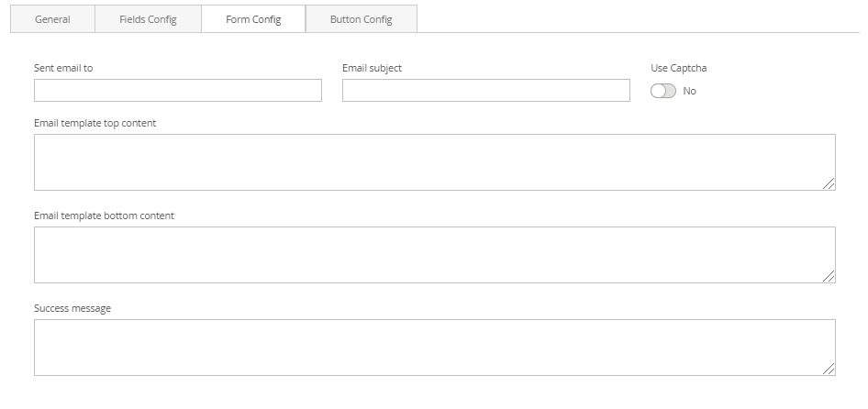Go to the Button Config tab
The width and height of the screenshot is (868, 409).
(x=361, y=19)
